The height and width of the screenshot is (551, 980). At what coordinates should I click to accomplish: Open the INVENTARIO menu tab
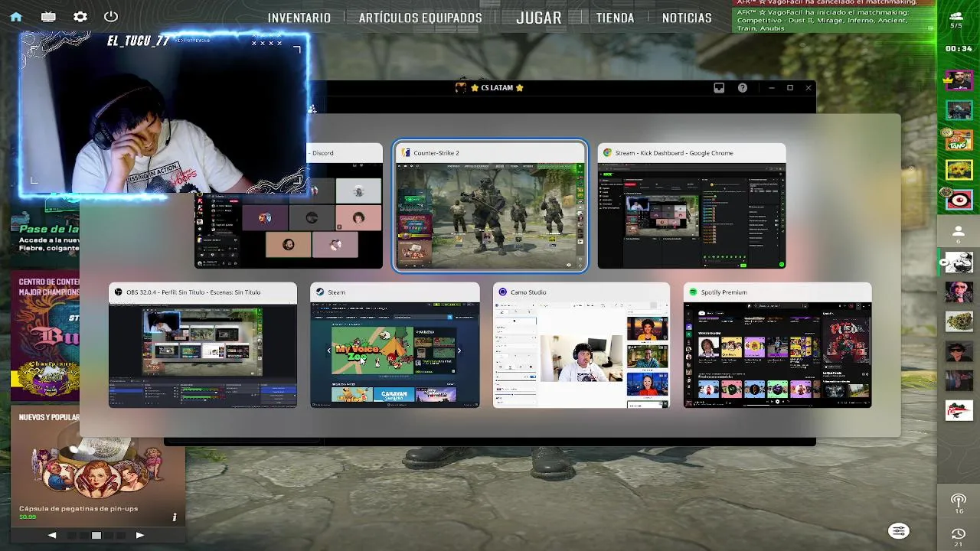tap(299, 18)
